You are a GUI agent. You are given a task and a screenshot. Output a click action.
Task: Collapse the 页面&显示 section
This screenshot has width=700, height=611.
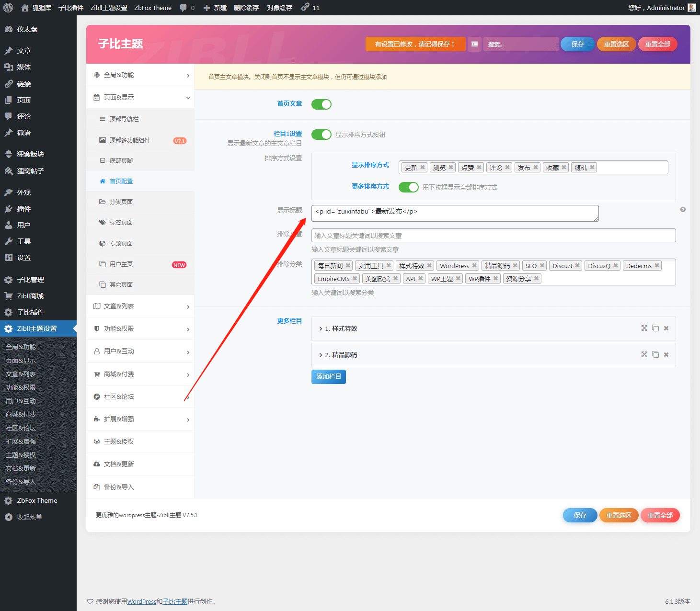tap(140, 98)
